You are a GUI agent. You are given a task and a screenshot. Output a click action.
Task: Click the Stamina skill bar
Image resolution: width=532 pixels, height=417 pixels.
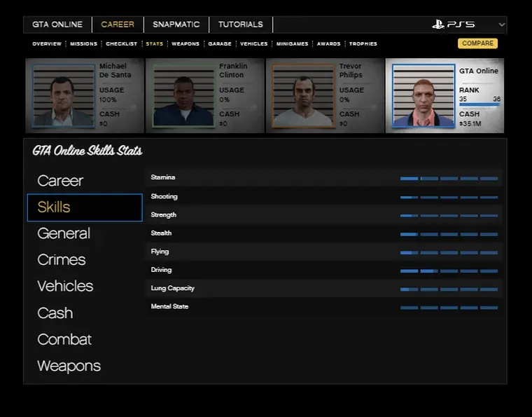(x=449, y=179)
